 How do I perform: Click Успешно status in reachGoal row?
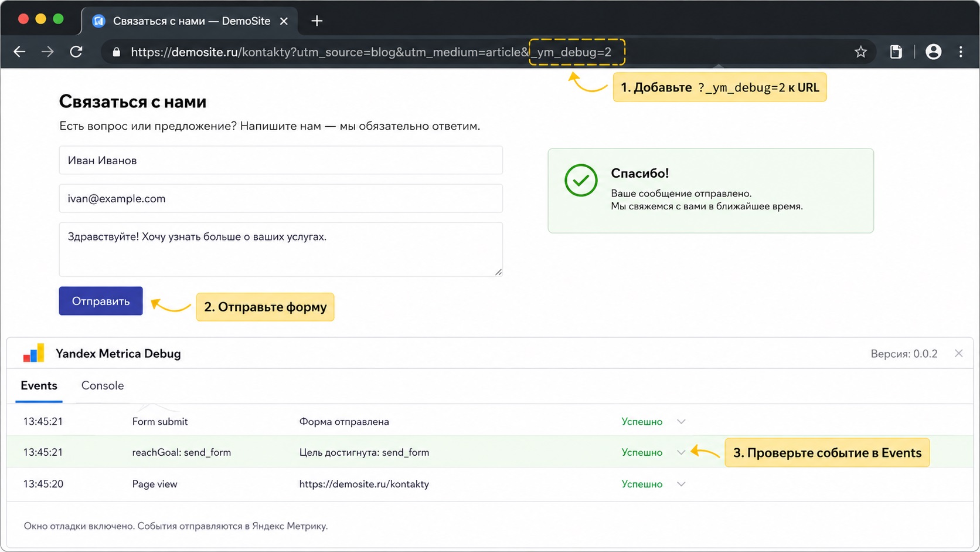642,452
